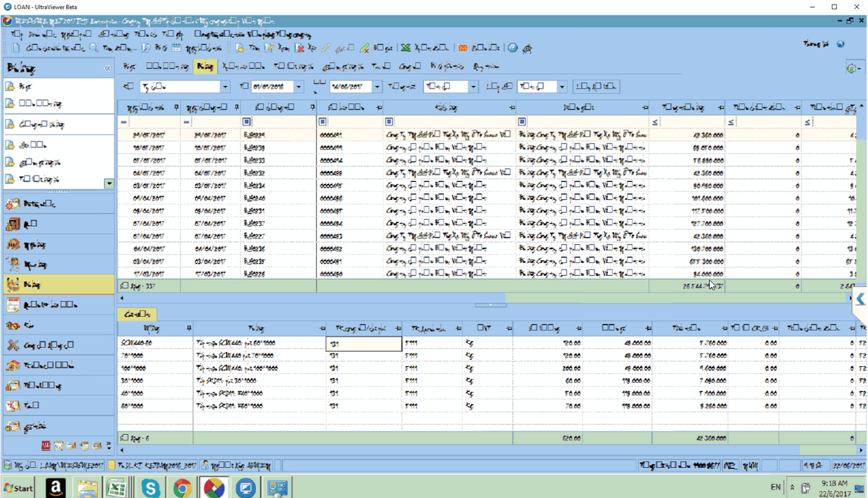Click the button right of the filter combo boxes
Image resolution: width=868 pixels, height=498 pixels.
595,87
